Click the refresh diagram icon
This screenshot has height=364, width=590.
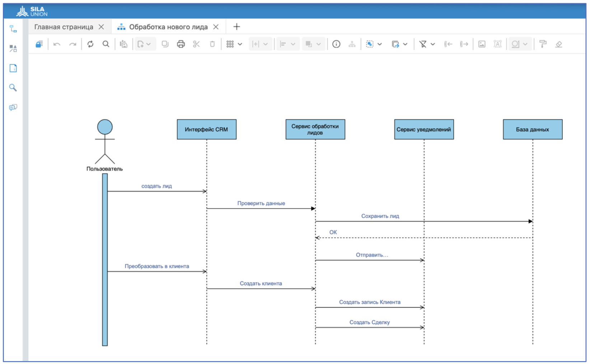click(90, 44)
